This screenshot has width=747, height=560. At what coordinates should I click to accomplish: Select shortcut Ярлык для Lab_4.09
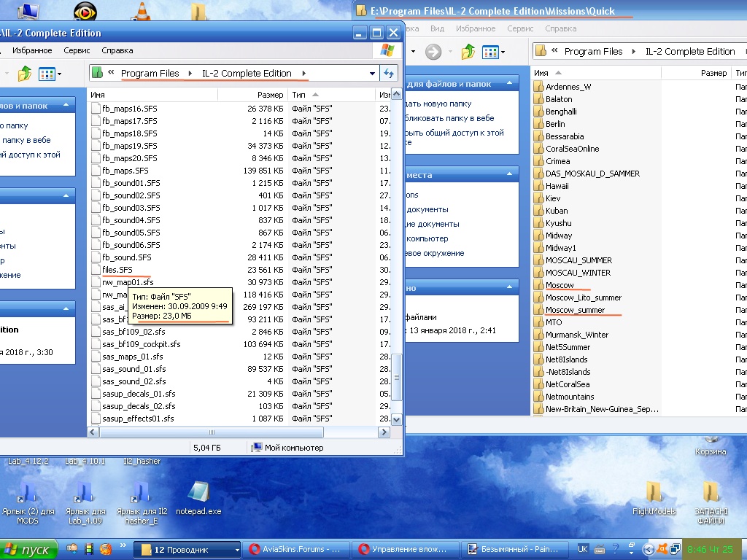(x=85, y=502)
